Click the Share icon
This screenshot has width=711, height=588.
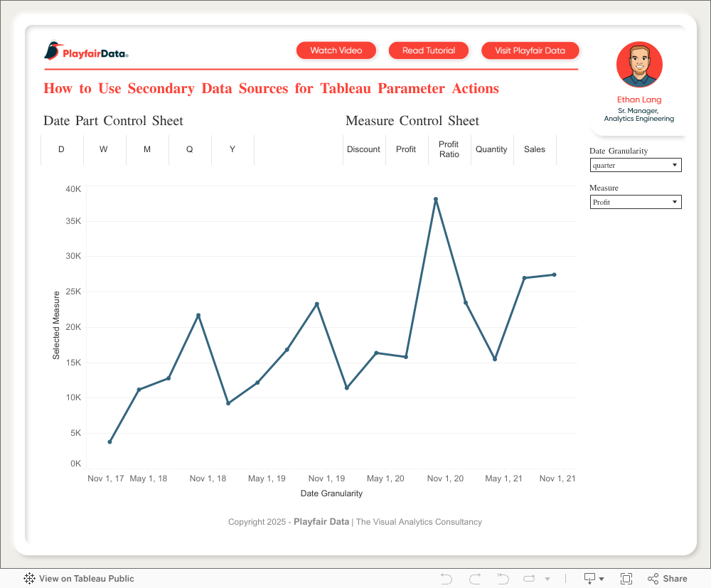point(667,579)
